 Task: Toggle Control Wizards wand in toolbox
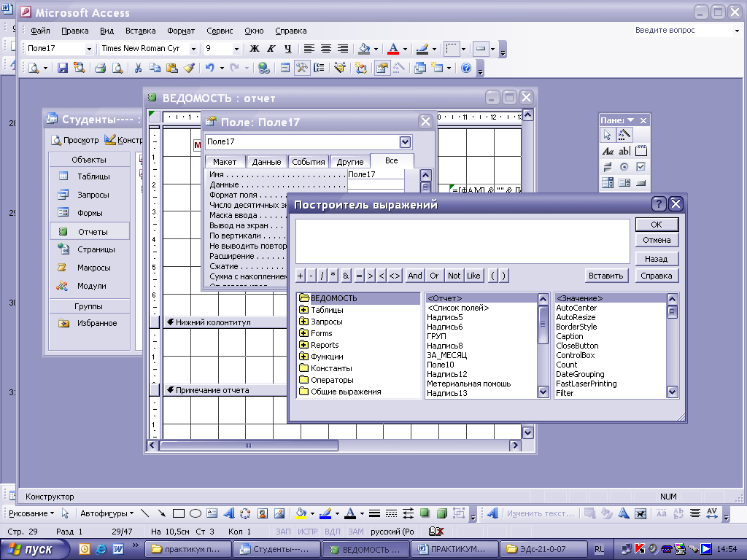624,135
